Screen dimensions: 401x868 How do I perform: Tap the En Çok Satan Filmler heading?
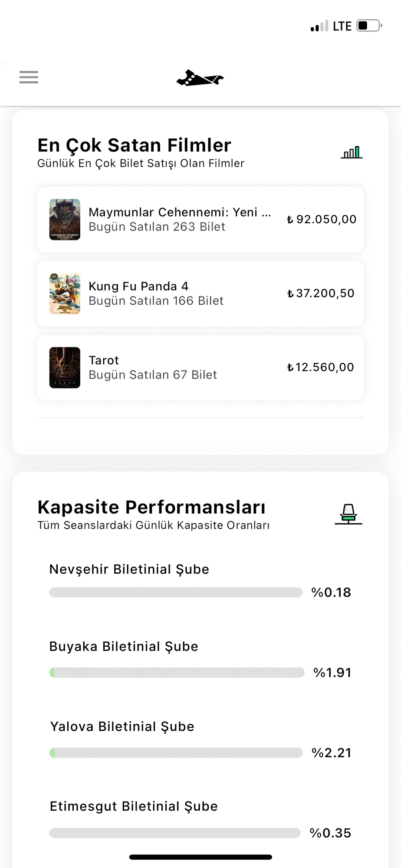134,145
